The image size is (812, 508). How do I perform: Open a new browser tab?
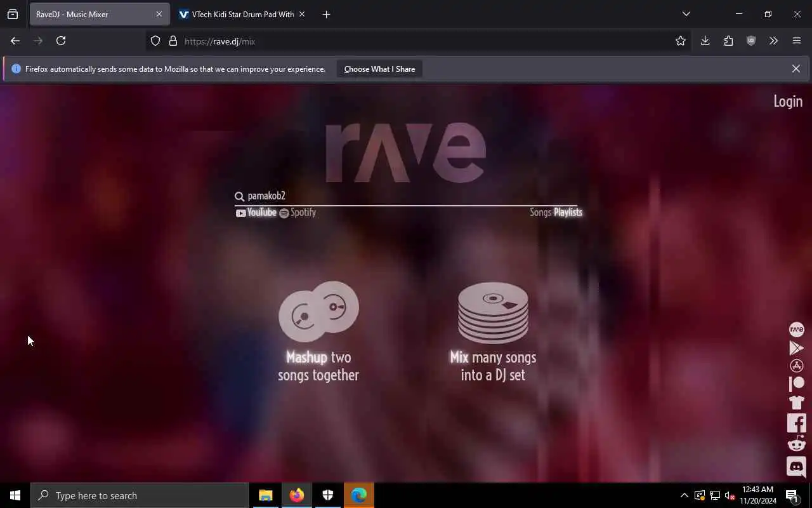pos(326,14)
